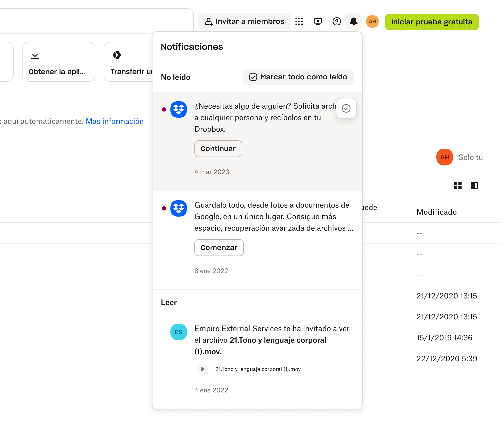Image resolution: width=504 pixels, height=444 pixels.
Task: Click Marcar todo como leído
Action: pos(298,77)
